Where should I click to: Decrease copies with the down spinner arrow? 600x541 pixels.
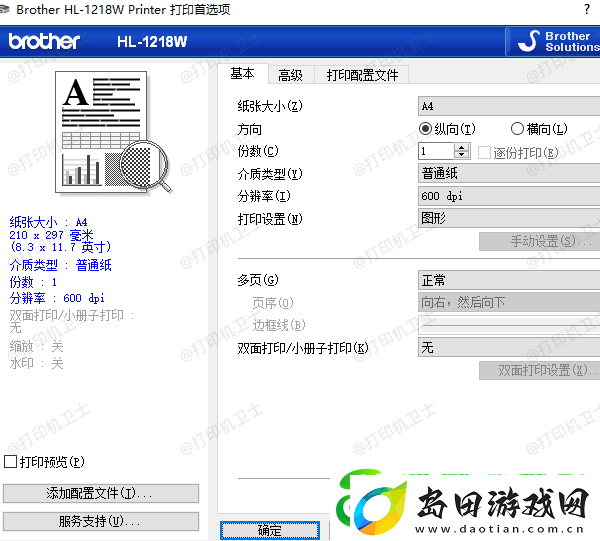462,155
